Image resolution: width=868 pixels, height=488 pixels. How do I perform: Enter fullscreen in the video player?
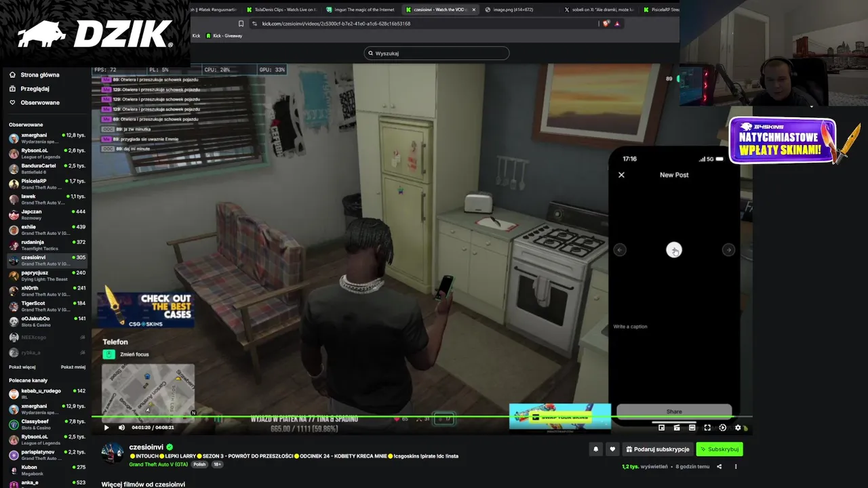pos(707,428)
